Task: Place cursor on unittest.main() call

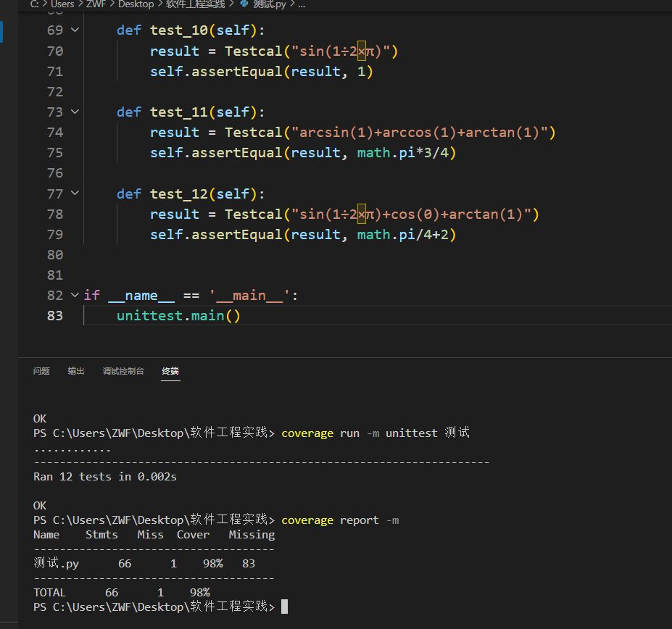Action: [x=178, y=316]
